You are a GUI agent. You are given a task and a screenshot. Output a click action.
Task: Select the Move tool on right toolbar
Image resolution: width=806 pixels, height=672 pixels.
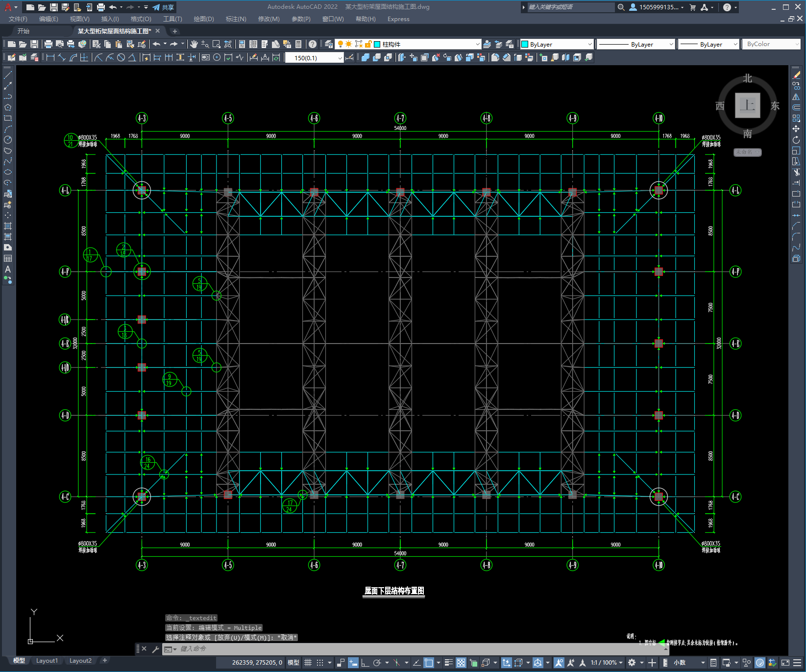pyautogui.click(x=796, y=129)
